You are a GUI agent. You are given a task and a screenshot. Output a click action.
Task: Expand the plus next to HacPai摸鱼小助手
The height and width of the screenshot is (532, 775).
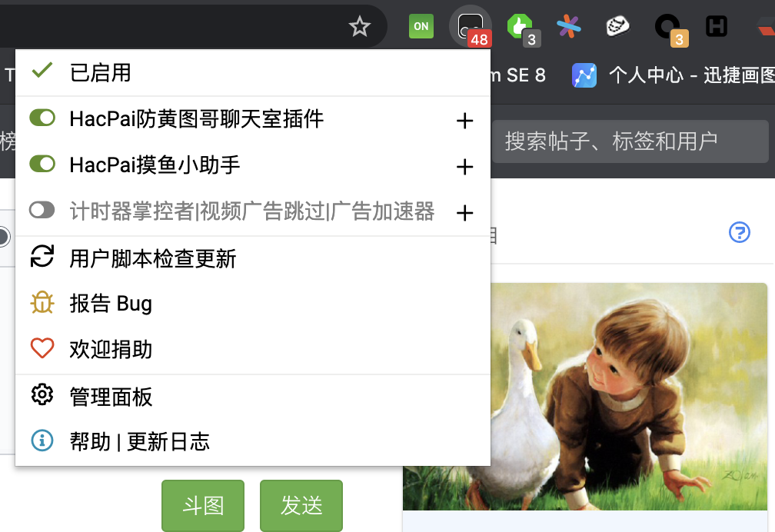[x=464, y=167]
